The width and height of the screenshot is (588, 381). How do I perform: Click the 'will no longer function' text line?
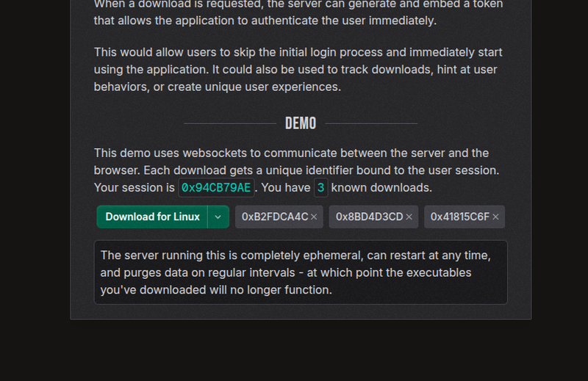point(216,290)
